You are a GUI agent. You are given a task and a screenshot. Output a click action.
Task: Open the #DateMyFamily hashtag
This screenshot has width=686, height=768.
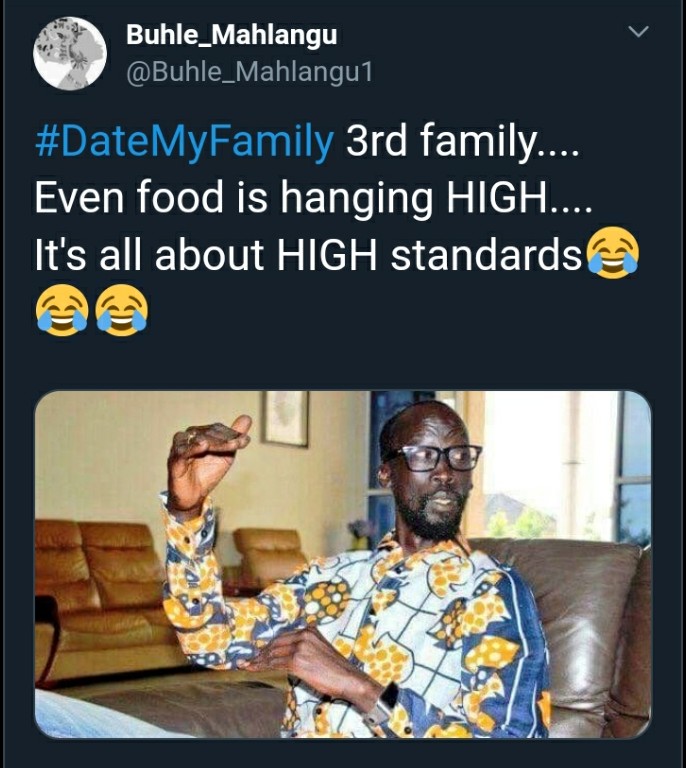coord(185,143)
